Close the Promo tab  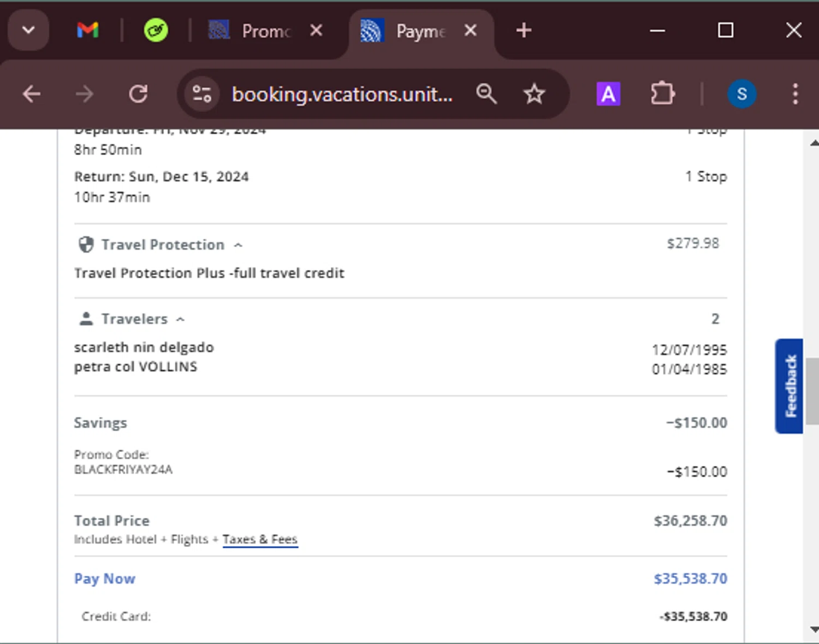click(x=316, y=31)
